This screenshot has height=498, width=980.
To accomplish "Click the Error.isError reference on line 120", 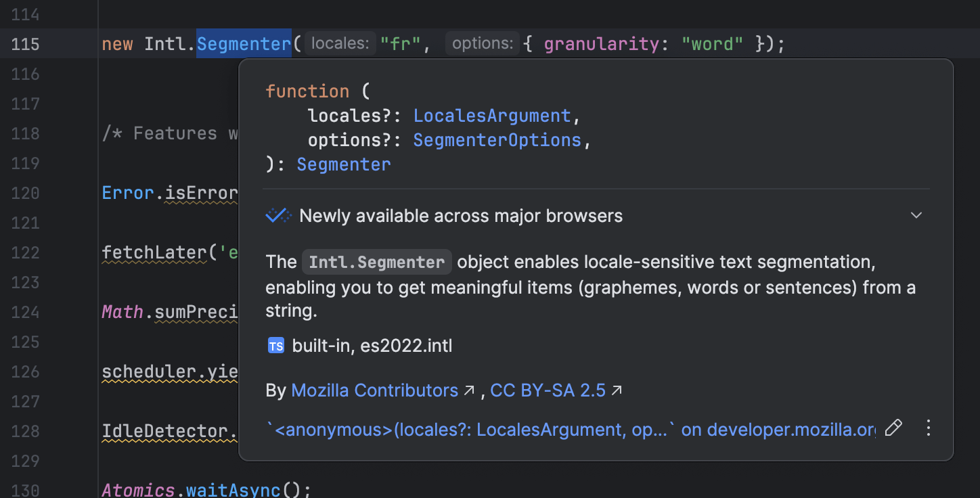I will [x=169, y=192].
